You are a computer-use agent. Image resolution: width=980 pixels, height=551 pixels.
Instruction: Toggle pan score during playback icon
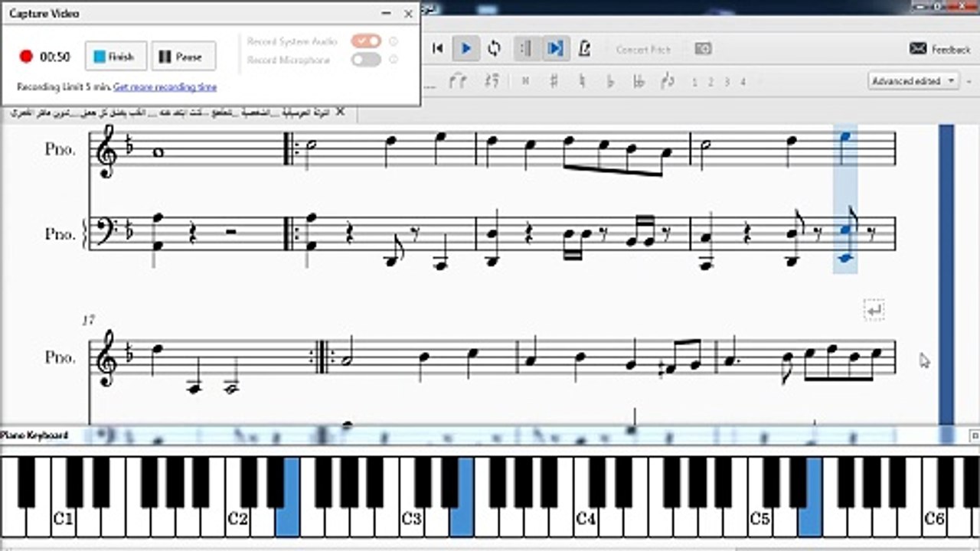coord(554,48)
